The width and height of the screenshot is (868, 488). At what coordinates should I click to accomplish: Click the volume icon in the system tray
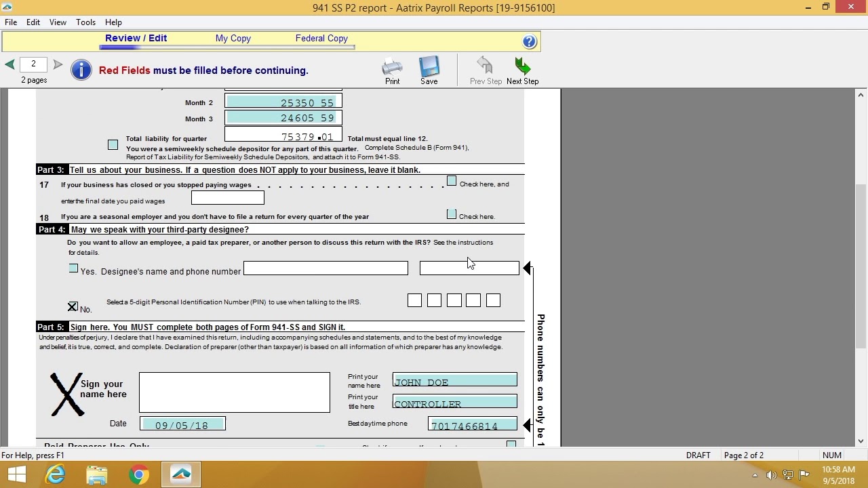coord(771,475)
